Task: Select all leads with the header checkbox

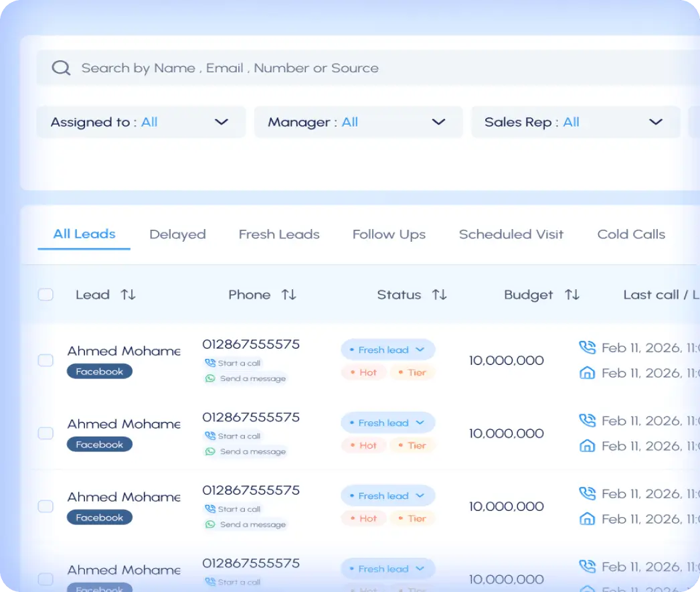Action: coord(46,294)
